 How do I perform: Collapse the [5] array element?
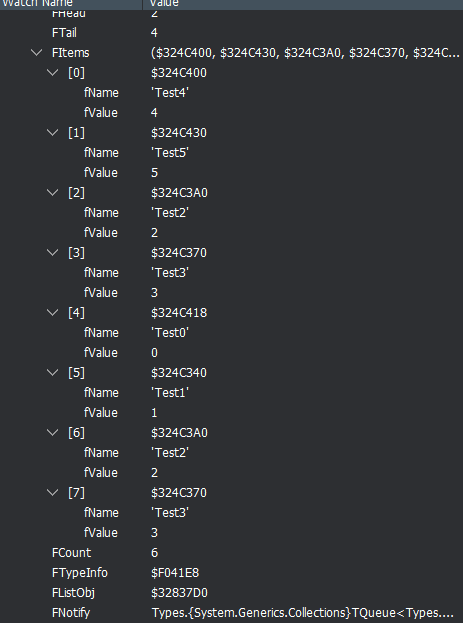tap(52, 373)
